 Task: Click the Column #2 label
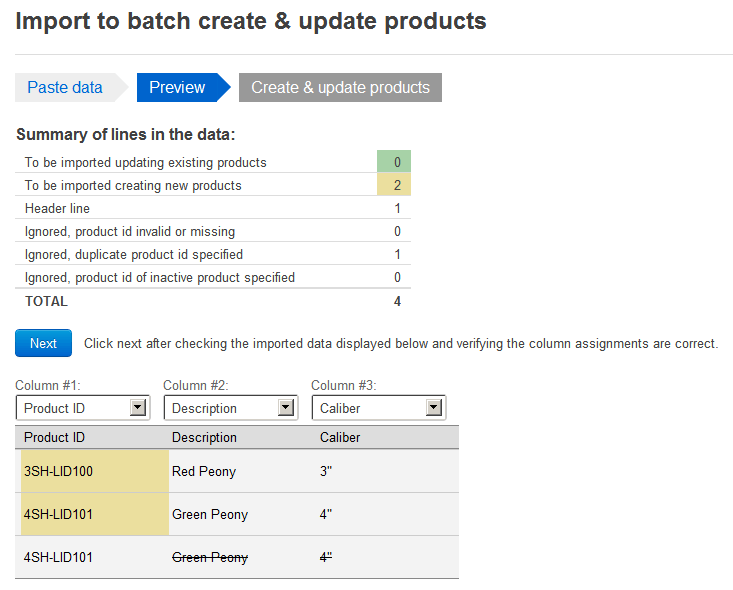pos(196,385)
